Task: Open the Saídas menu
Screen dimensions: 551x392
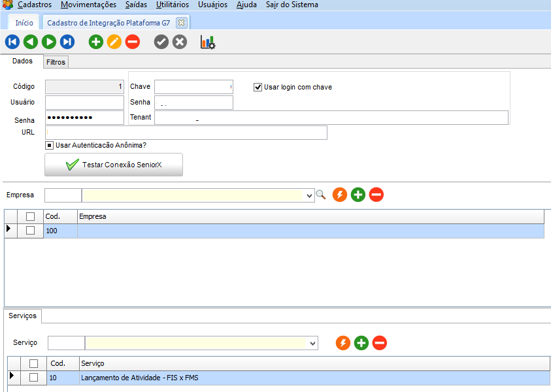Action: pyautogui.click(x=136, y=5)
